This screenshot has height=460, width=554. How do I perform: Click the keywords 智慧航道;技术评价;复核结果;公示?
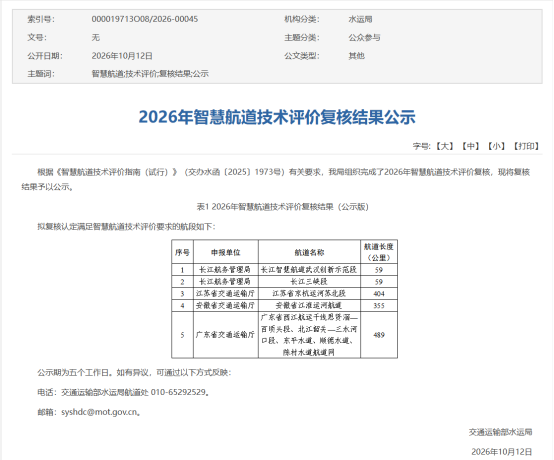point(150,74)
